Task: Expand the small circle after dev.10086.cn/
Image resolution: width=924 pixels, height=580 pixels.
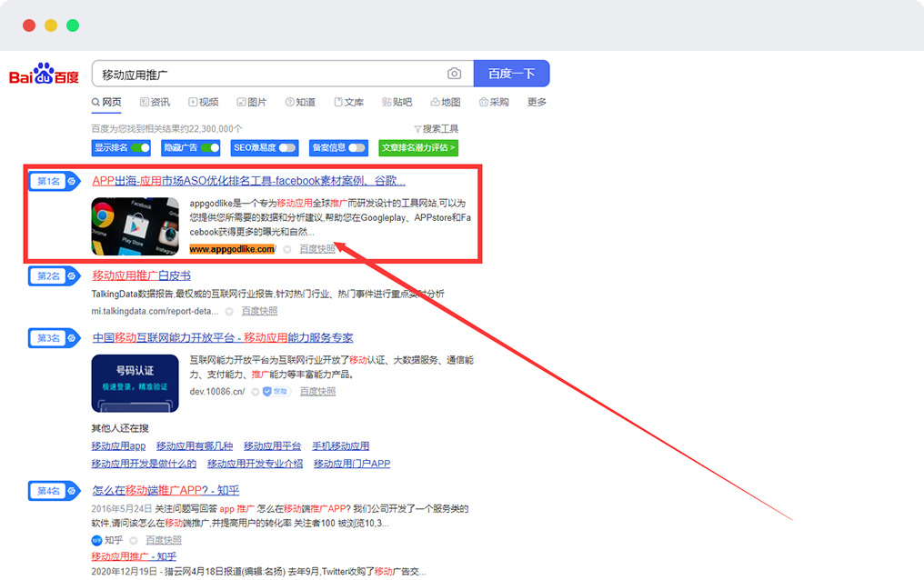Action: [256, 392]
